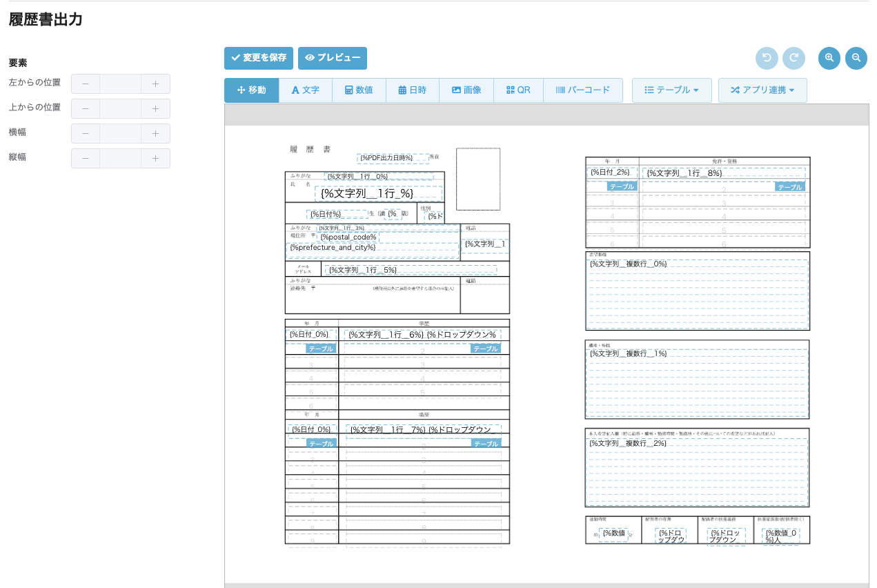Select the バーコード barcode tool
The width and height of the screenshot is (877, 588).
pos(582,90)
